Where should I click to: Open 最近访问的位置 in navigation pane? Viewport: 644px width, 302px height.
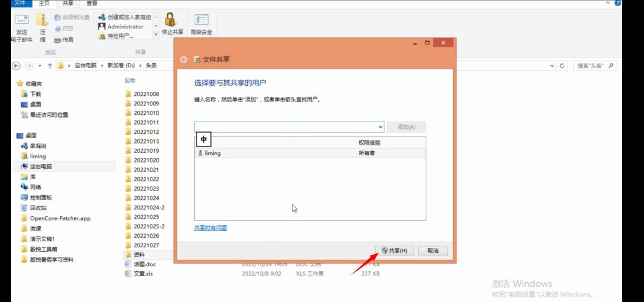pyautogui.click(x=45, y=115)
